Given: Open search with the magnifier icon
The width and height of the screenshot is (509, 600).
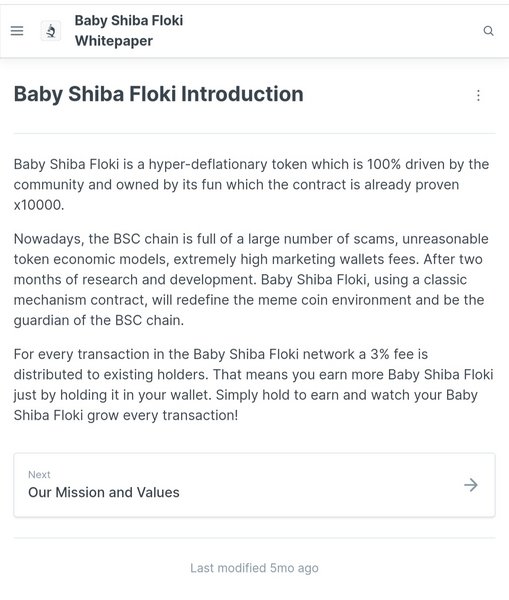Looking at the screenshot, I should click(x=488, y=31).
